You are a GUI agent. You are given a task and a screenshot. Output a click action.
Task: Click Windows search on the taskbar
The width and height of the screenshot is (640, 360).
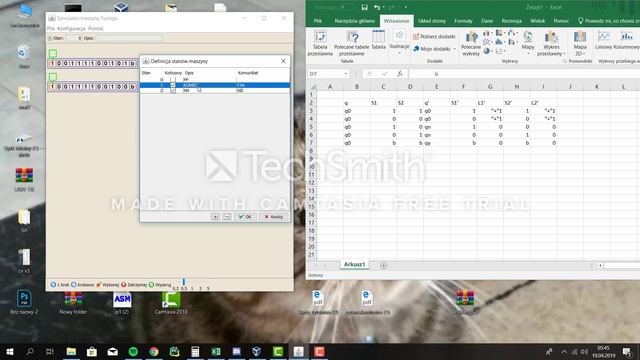[30, 351]
